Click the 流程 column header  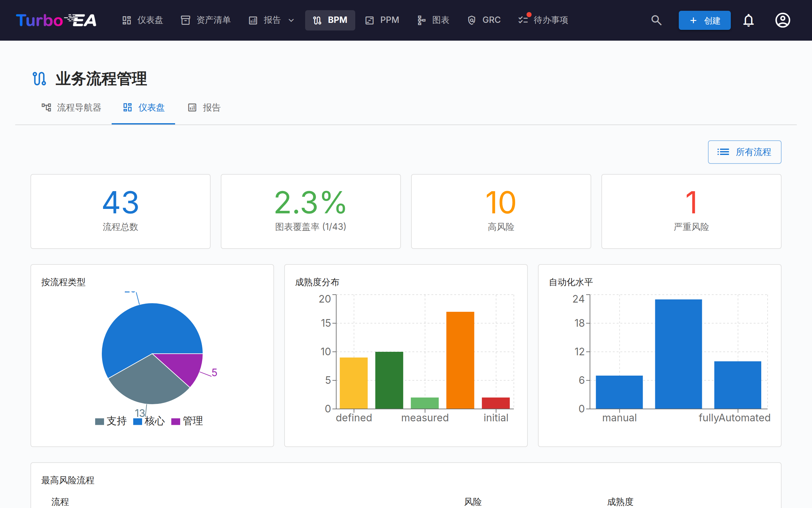pos(60,502)
